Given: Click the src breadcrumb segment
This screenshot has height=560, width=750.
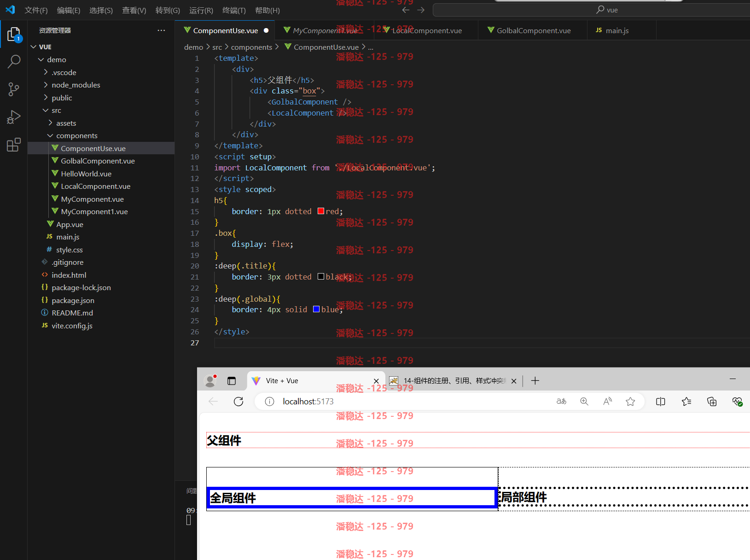Looking at the screenshot, I should point(217,47).
